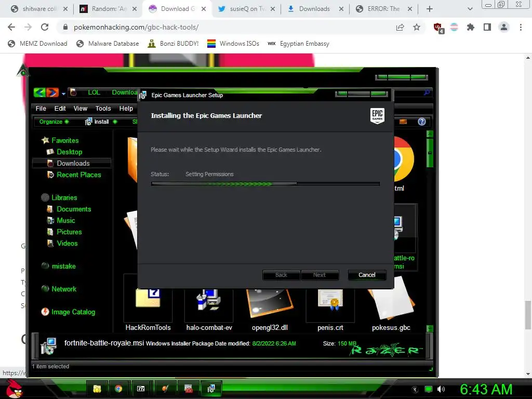Cancel the Epic Games Launcher installation

367,275
